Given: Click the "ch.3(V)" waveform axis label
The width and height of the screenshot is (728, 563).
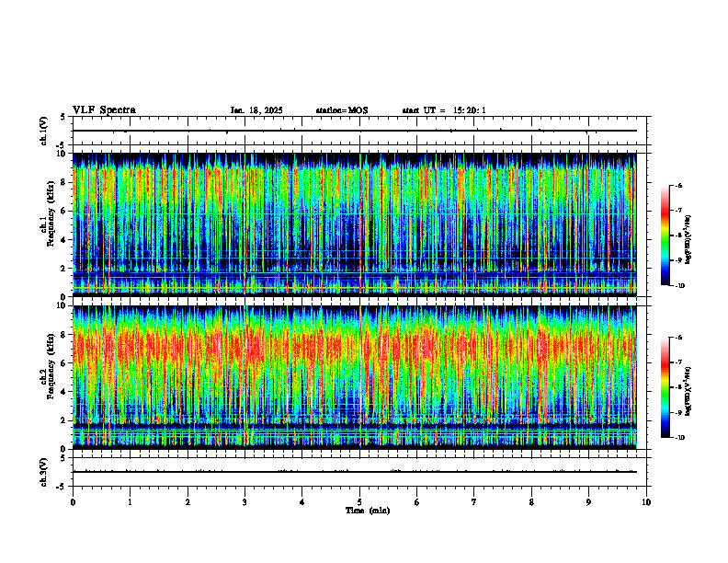Looking at the screenshot, I should [44, 472].
